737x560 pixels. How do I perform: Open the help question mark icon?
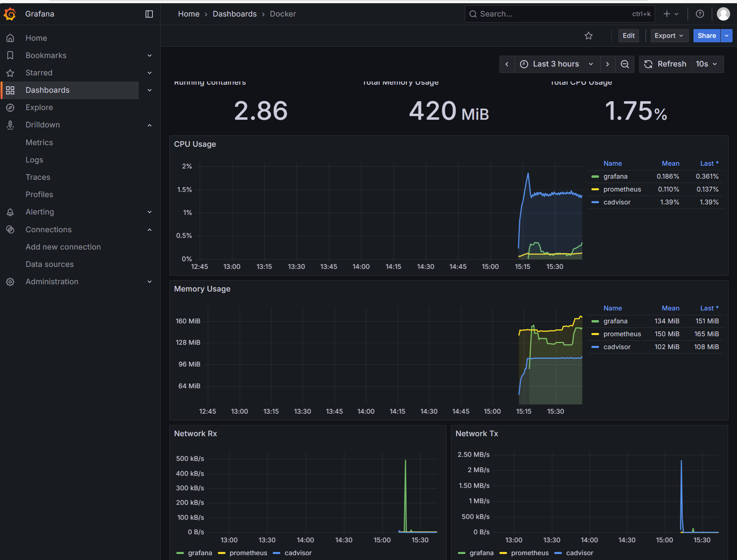click(x=700, y=14)
